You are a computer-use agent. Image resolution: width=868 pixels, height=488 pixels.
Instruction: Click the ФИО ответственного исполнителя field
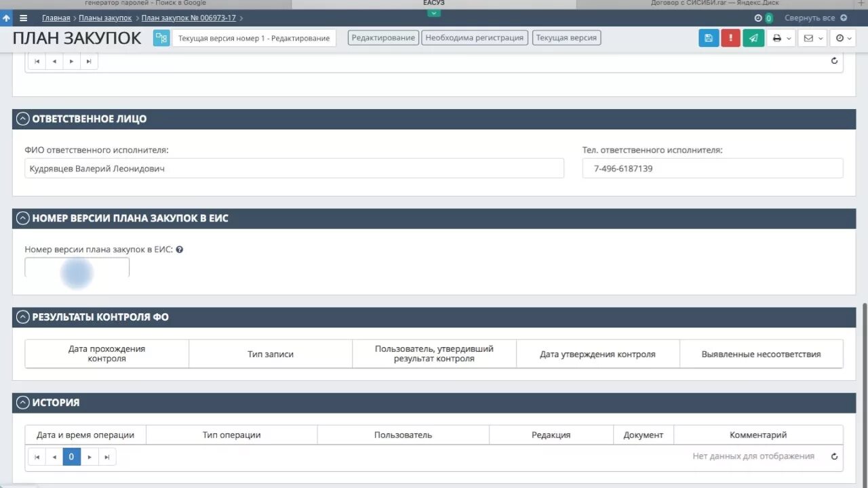click(x=294, y=168)
